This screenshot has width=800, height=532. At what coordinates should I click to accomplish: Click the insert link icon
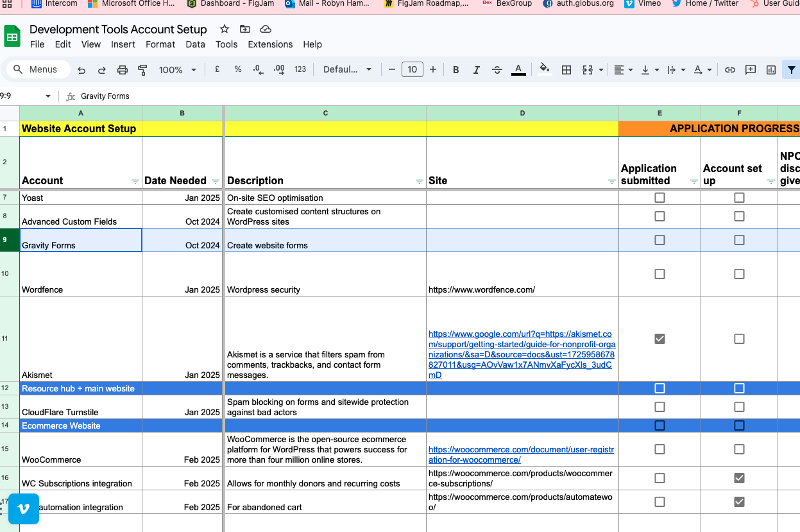click(x=730, y=70)
